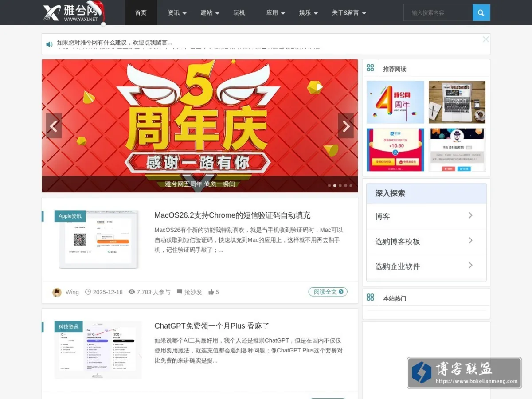Viewport: 532px width, 399px height.
Task: Open MacOS26.2支持Chrome article title
Action: pos(232,215)
